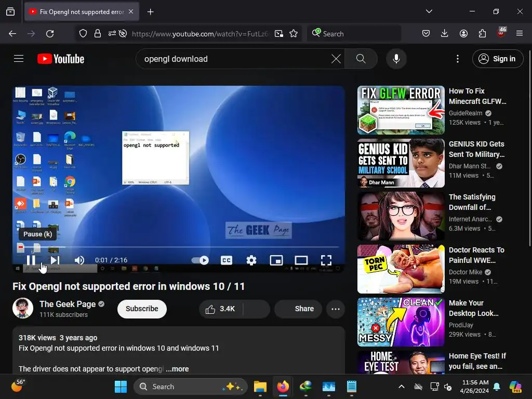The height and width of the screenshot is (399, 532).
Task: Open Copilot from the taskbar
Action: (x=515, y=387)
